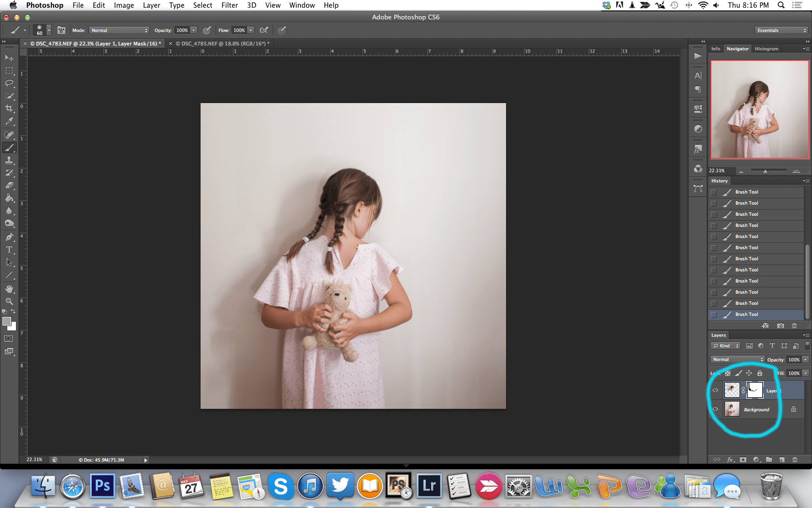Viewport: 812px width, 508px height.
Task: Expand the Essentials workspace dropdown
Action: tap(781, 30)
